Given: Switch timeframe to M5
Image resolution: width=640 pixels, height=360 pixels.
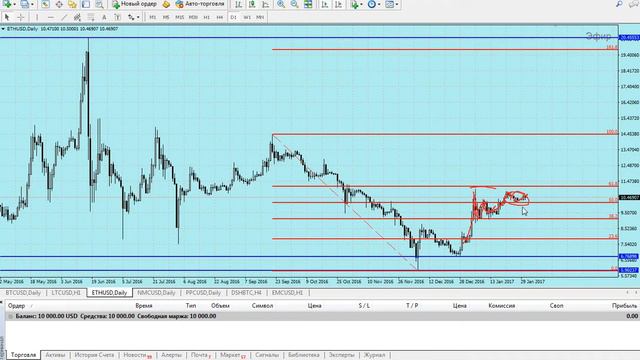Looking at the screenshot, I should (x=166, y=17).
